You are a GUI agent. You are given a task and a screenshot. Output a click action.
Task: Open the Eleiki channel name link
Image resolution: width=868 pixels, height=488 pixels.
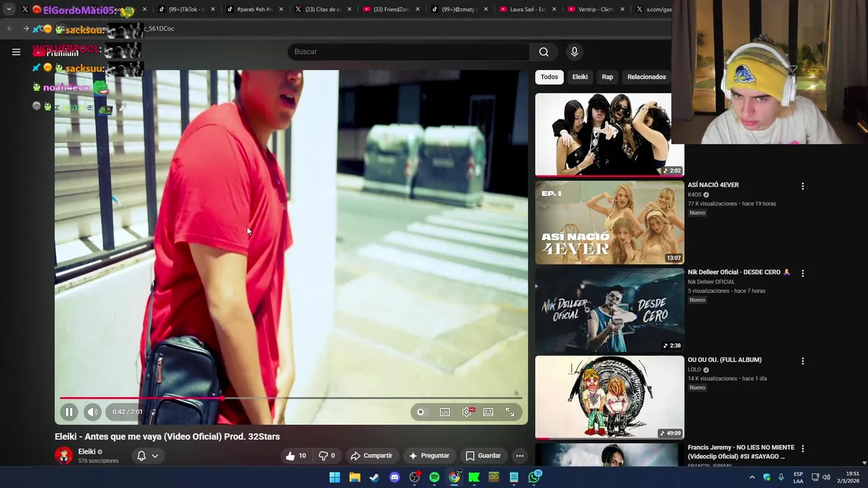(87, 451)
